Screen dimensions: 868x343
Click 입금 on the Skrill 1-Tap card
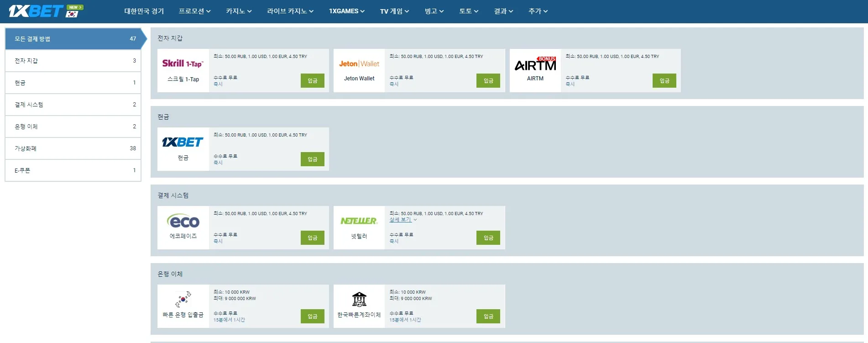click(313, 81)
